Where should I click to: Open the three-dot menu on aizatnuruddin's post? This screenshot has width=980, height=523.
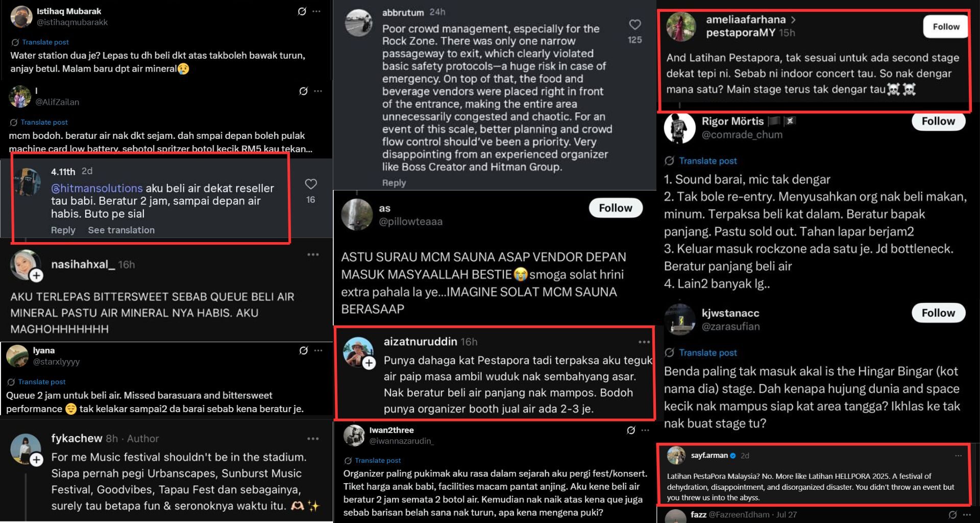(x=644, y=342)
